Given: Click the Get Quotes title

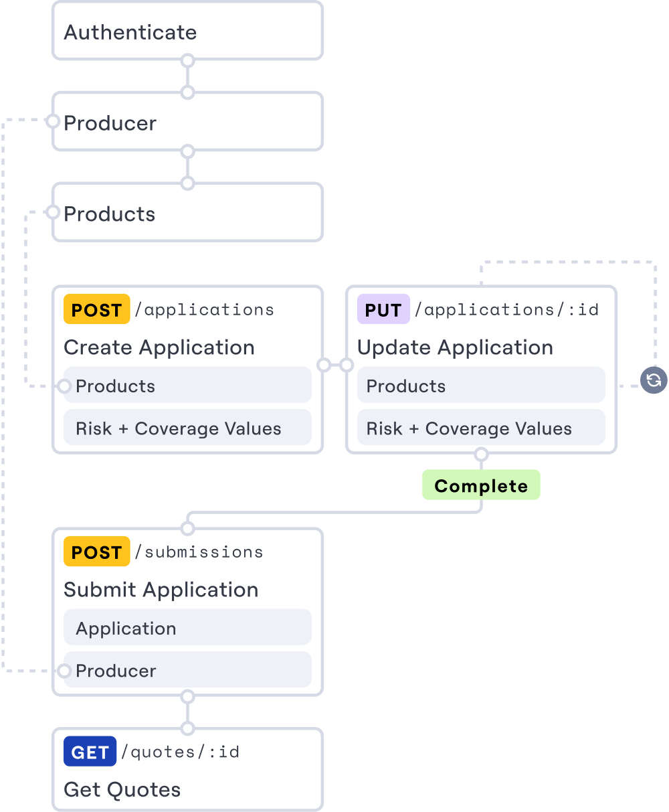Looking at the screenshot, I should 122,789.
